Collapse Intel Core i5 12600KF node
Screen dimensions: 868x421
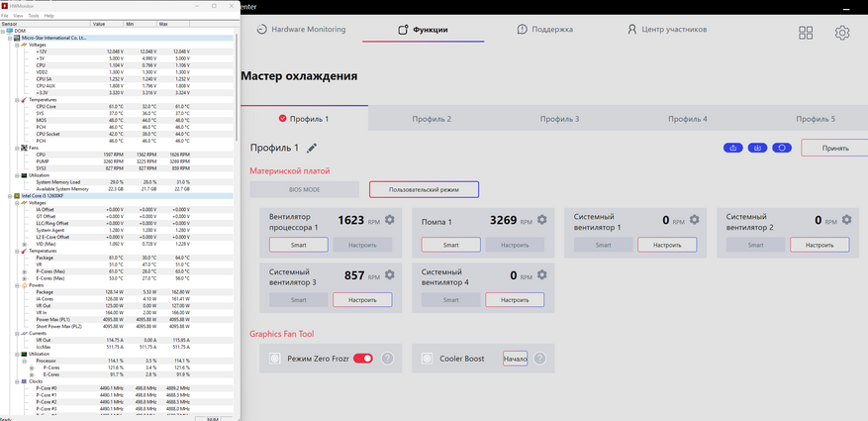pos(10,195)
